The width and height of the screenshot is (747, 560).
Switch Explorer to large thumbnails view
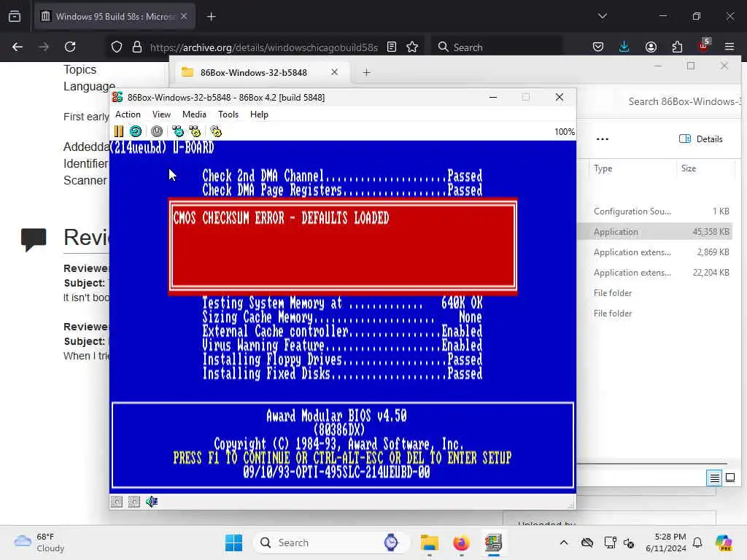[x=730, y=478]
